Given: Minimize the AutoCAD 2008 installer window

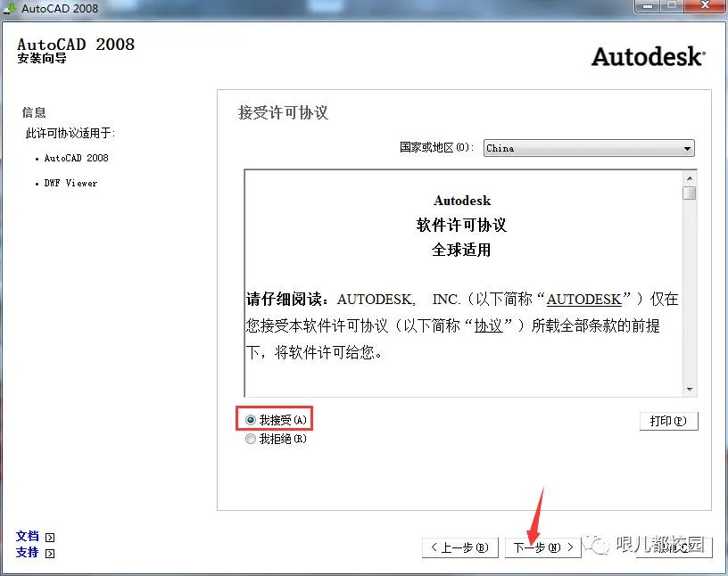Looking at the screenshot, I should [648, 6].
